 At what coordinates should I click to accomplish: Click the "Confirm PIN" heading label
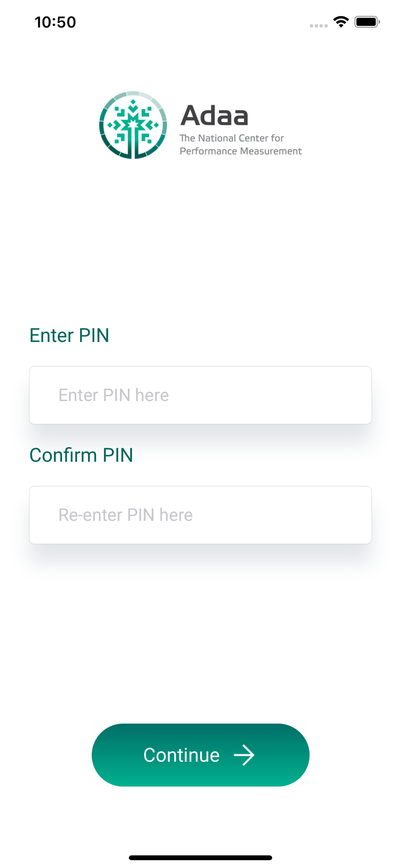pyautogui.click(x=81, y=455)
